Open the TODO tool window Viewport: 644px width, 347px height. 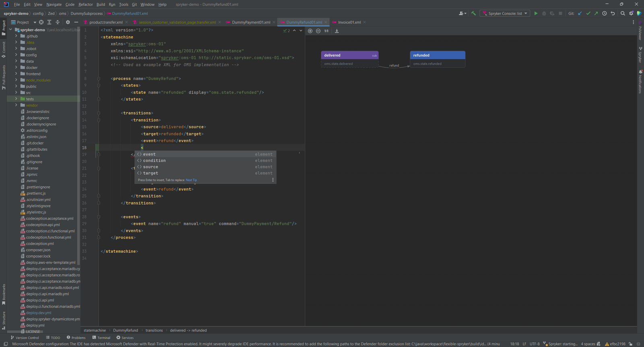coord(53,338)
